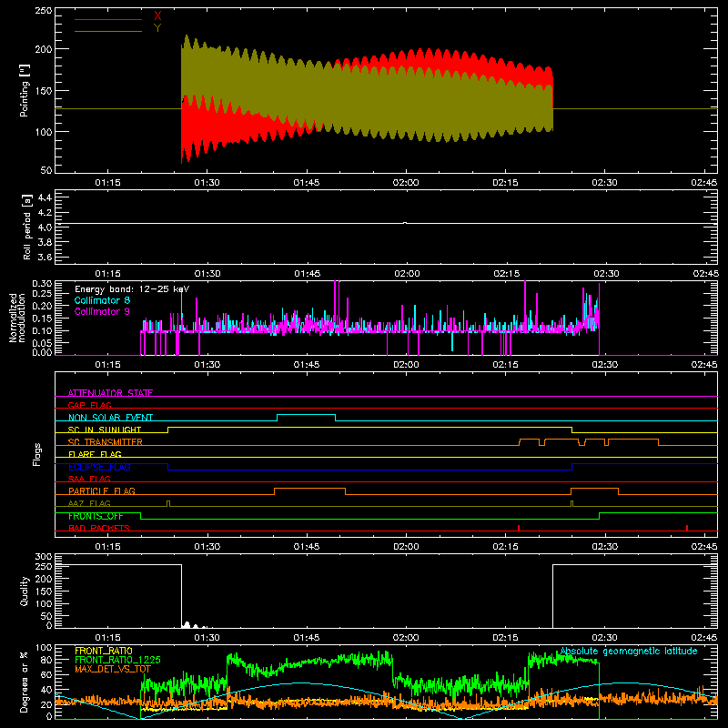Viewport: 728px width, 728px height.
Task: Click the NON_SOLAR_EVENT flag label
Action: pyautogui.click(x=110, y=418)
